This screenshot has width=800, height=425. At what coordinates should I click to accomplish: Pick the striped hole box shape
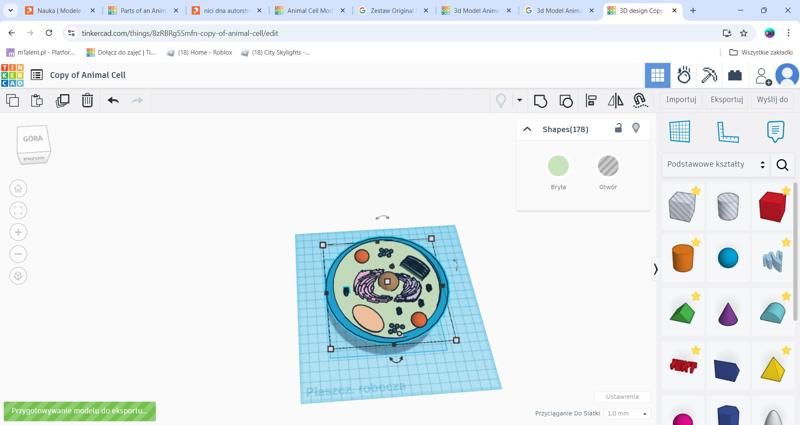(x=682, y=206)
